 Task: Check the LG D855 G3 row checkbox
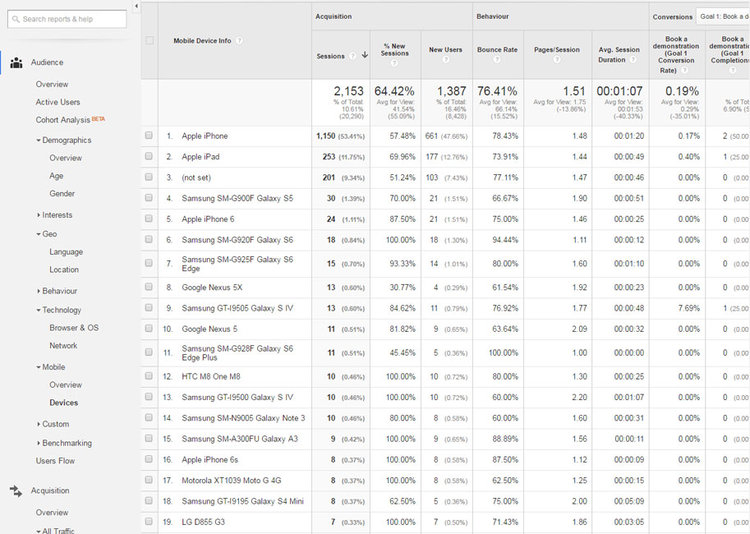pyautogui.click(x=149, y=521)
